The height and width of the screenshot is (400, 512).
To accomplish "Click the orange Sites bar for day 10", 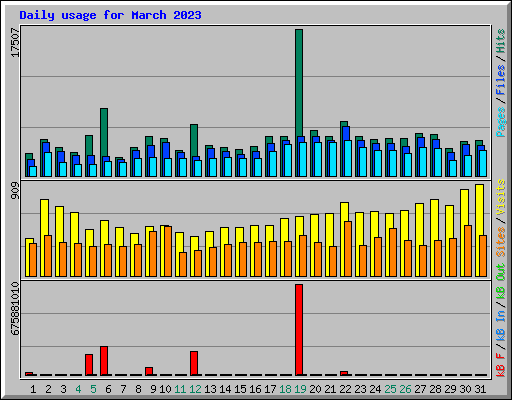I will point(168,251).
